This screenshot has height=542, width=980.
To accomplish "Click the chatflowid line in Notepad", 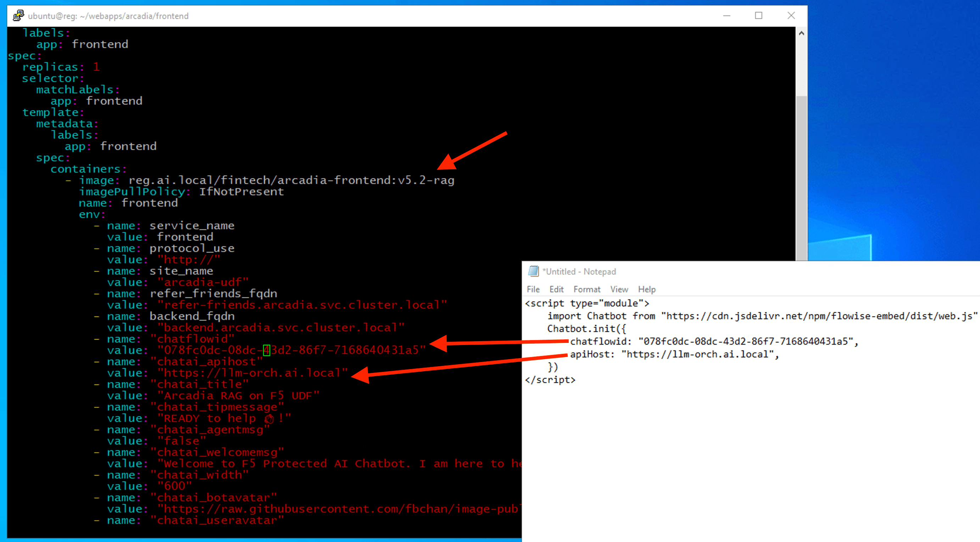I will point(713,341).
